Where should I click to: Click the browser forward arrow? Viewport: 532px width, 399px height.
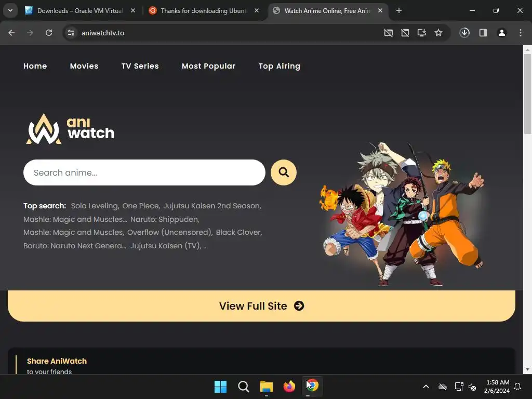[x=30, y=33]
